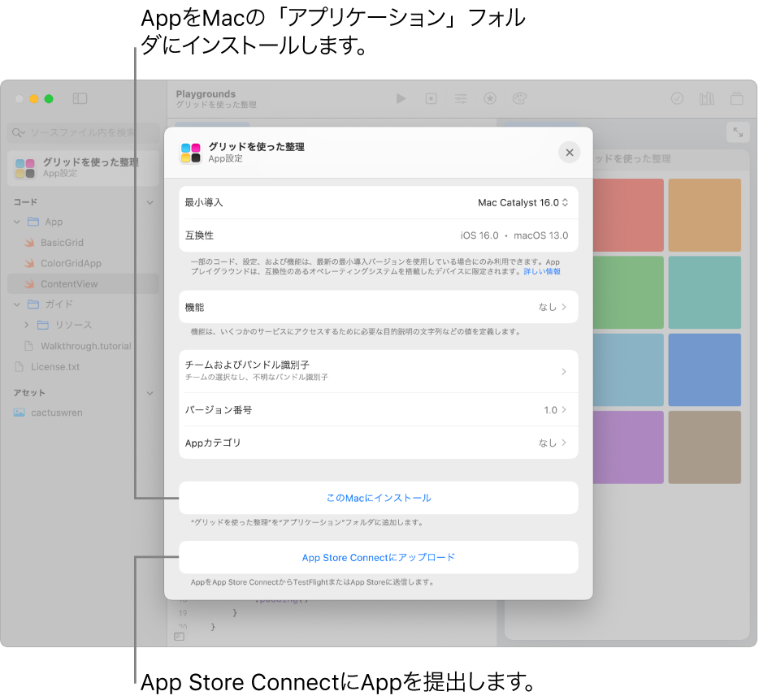759x700 pixels.
Task: Collapse the ガイド folder arrow
Action: [x=17, y=305]
